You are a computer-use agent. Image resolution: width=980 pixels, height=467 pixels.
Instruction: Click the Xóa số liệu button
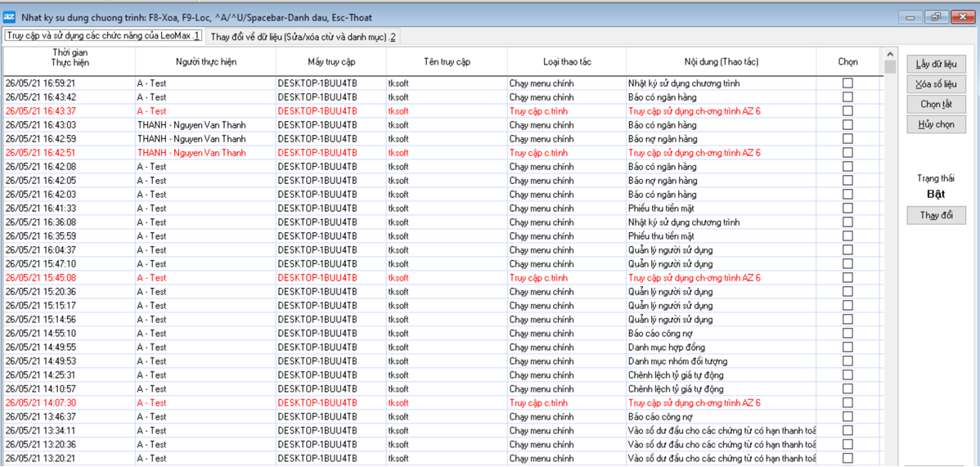[x=937, y=84]
